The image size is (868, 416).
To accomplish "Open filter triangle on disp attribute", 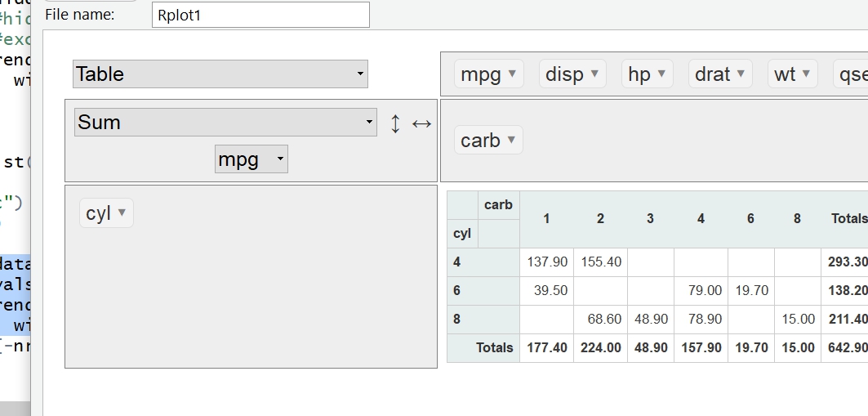I will point(595,74).
